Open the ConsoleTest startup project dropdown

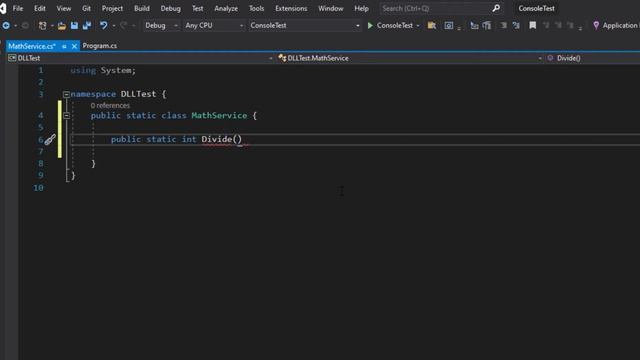(x=304, y=25)
